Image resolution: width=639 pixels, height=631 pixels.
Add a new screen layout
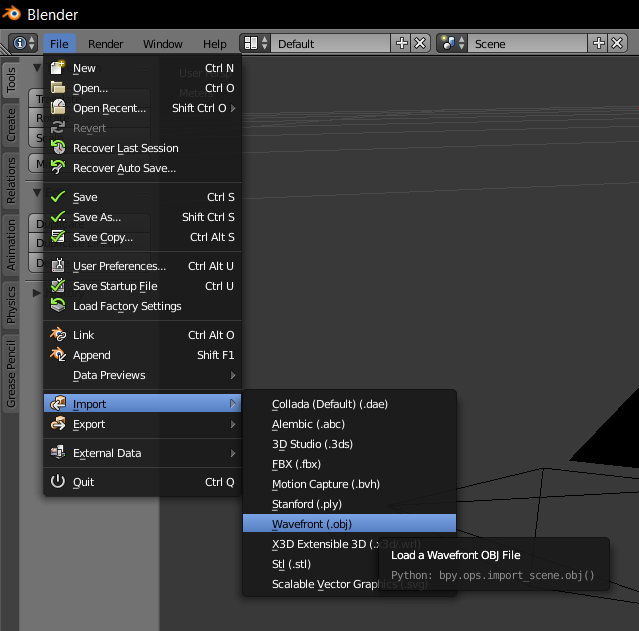(401, 43)
